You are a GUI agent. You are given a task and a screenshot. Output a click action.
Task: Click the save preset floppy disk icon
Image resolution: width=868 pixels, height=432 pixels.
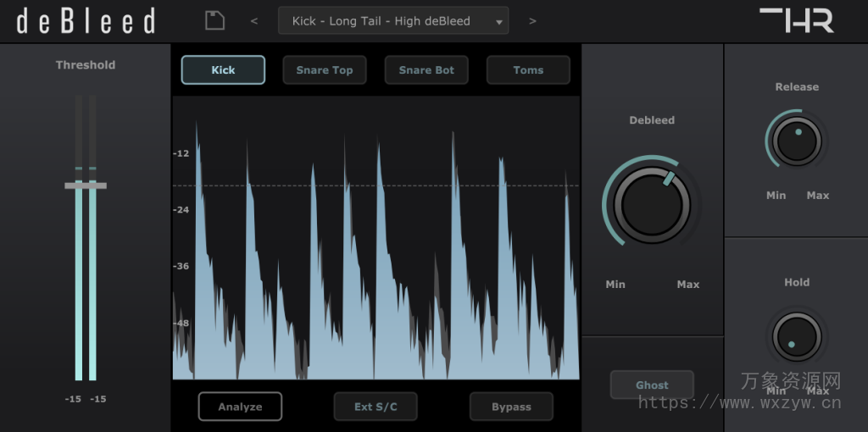point(214,20)
